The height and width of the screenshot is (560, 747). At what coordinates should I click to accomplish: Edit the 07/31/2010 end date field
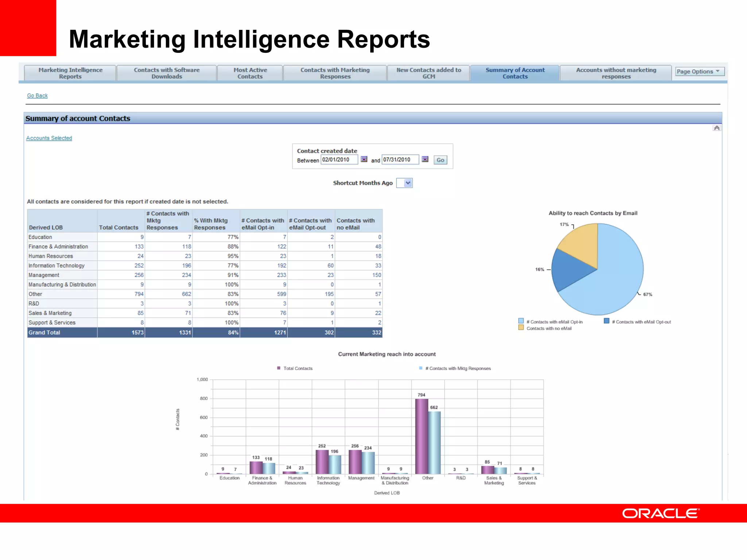point(400,160)
